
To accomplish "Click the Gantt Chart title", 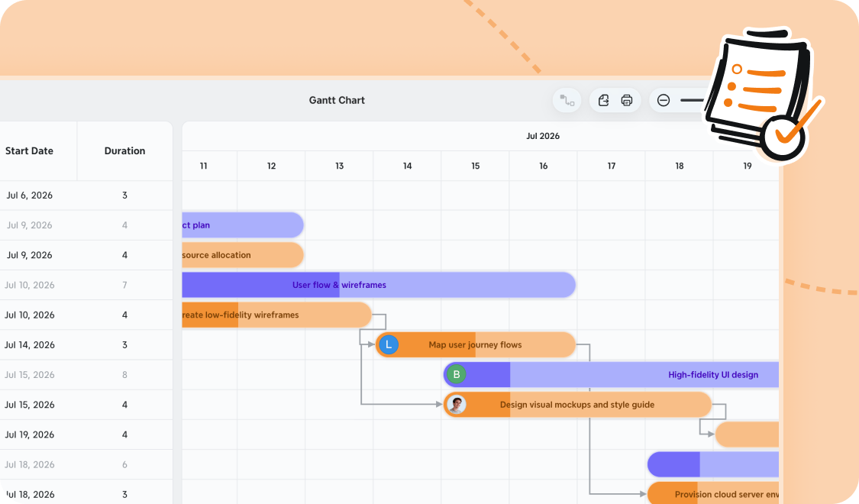I will pos(337,100).
